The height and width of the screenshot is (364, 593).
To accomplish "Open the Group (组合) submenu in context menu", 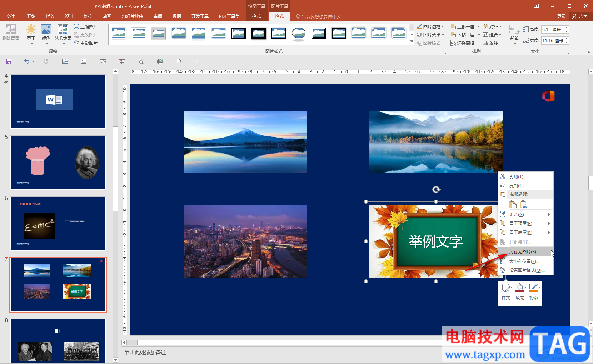I will (517, 215).
